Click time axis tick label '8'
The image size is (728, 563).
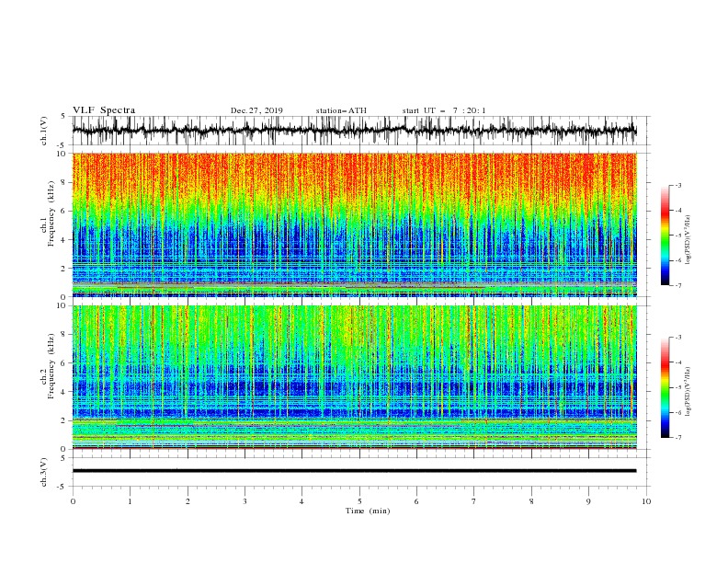tap(531, 501)
